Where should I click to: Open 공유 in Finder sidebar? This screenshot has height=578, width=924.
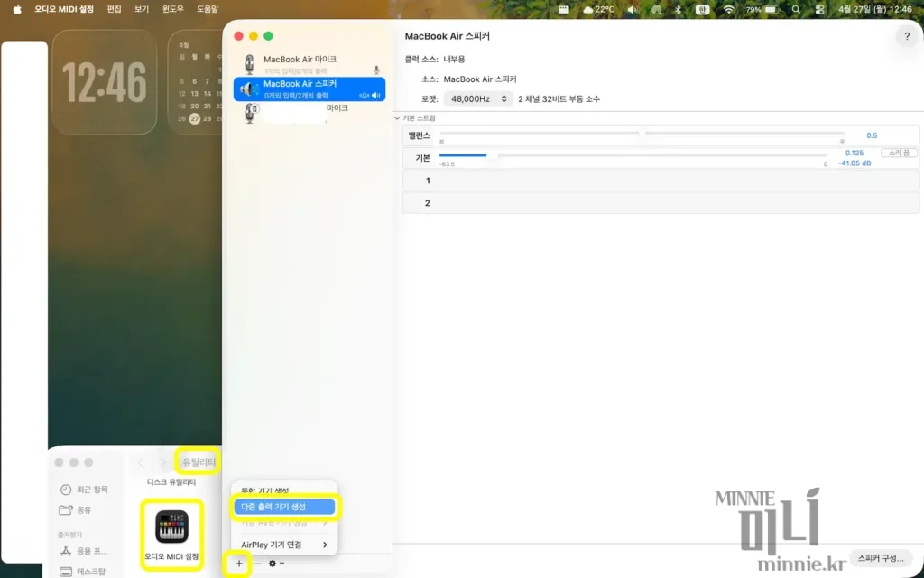click(x=75, y=510)
